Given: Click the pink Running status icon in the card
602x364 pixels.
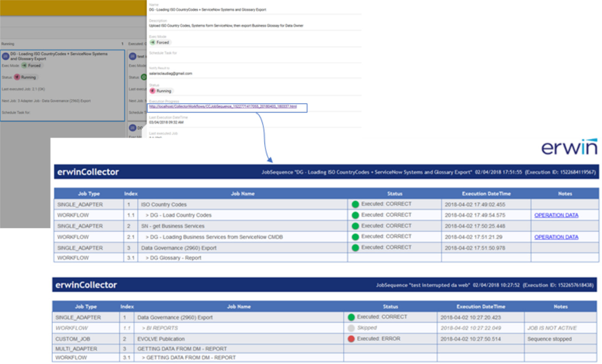Looking at the screenshot, I should (x=17, y=77).
